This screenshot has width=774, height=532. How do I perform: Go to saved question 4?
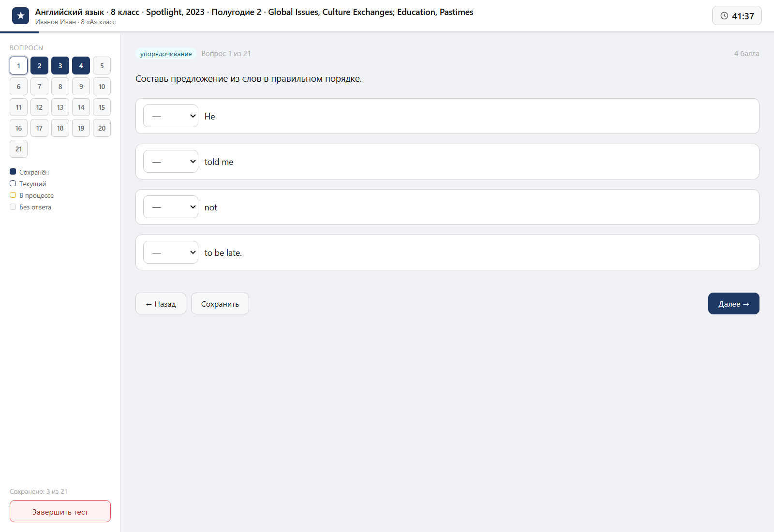point(81,66)
